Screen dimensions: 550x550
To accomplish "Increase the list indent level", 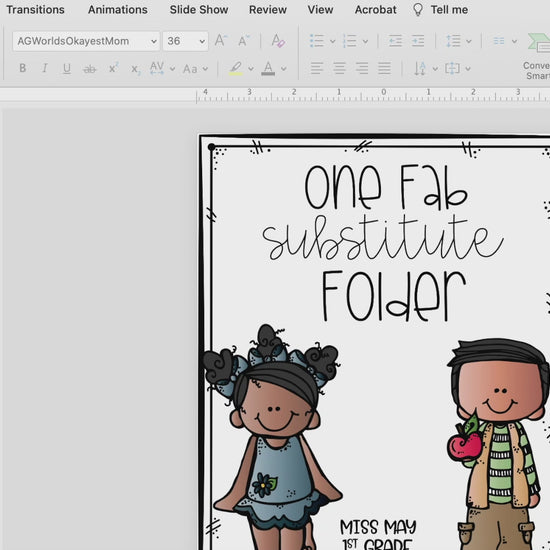I will click(x=418, y=41).
